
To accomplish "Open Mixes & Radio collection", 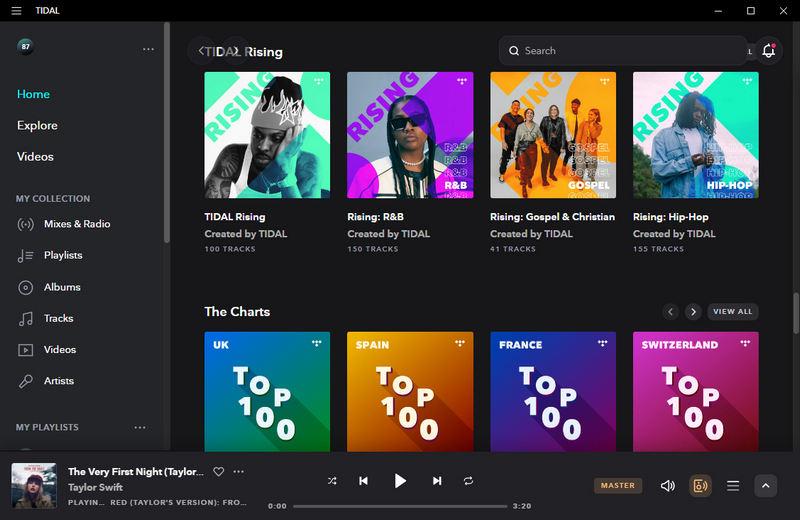I will [77, 224].
